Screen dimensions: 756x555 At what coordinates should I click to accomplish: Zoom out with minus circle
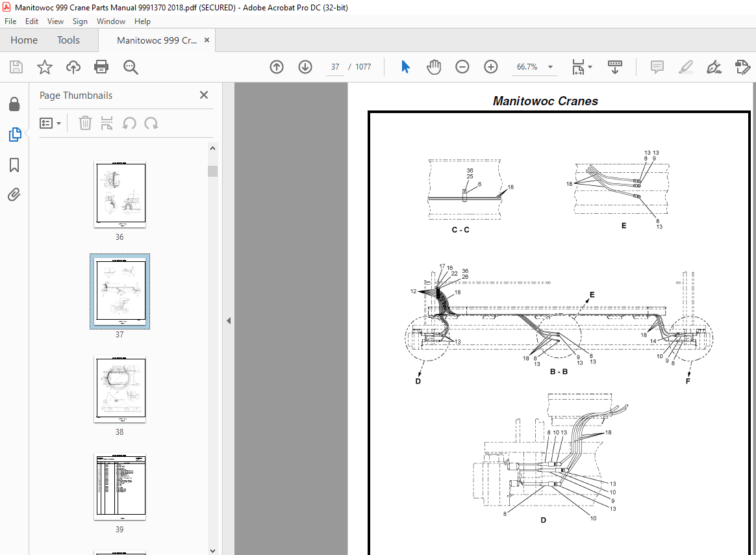462,66
